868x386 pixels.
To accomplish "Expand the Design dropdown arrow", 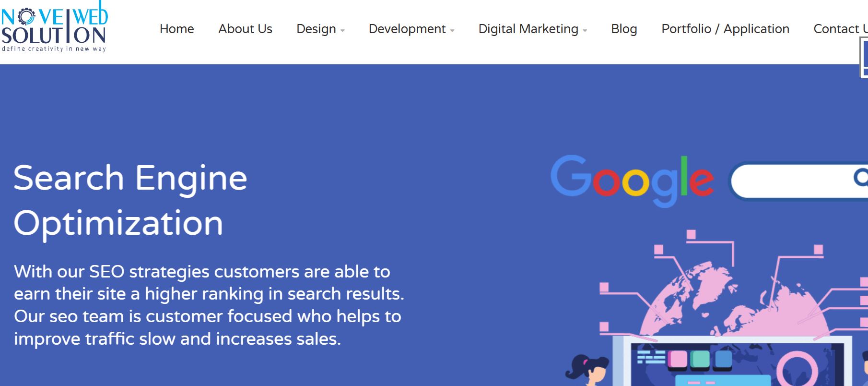I will [x=342, y=31].
